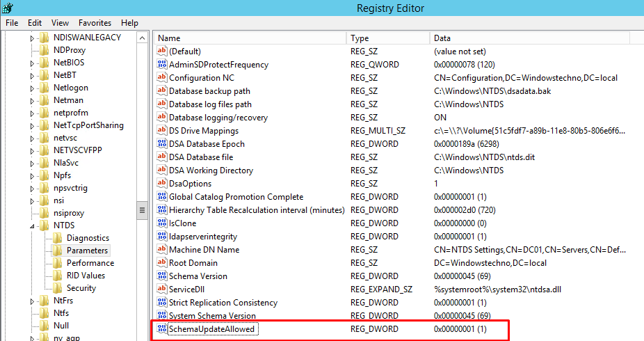Open the File menu
Screen dimensions: 644x341
[x=12, y=23]
